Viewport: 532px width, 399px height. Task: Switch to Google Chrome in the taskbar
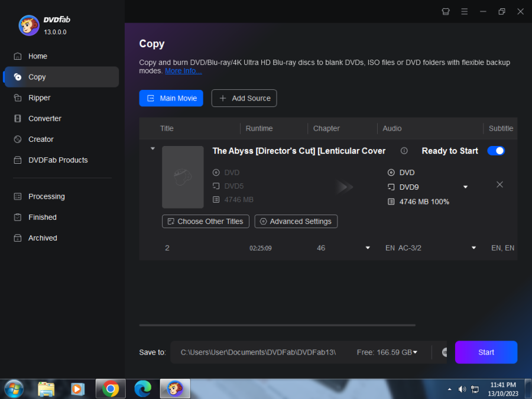coord(111,389)
